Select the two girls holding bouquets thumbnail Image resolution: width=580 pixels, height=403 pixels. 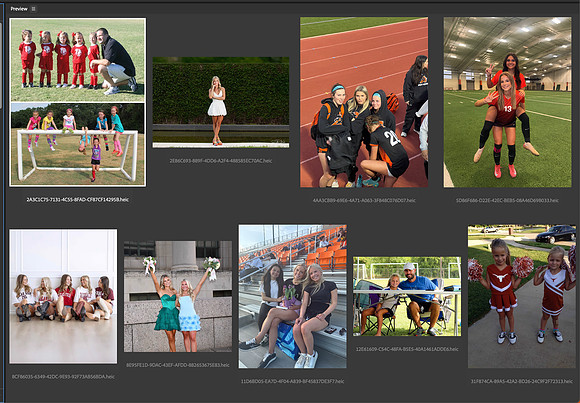pos(178,296)
